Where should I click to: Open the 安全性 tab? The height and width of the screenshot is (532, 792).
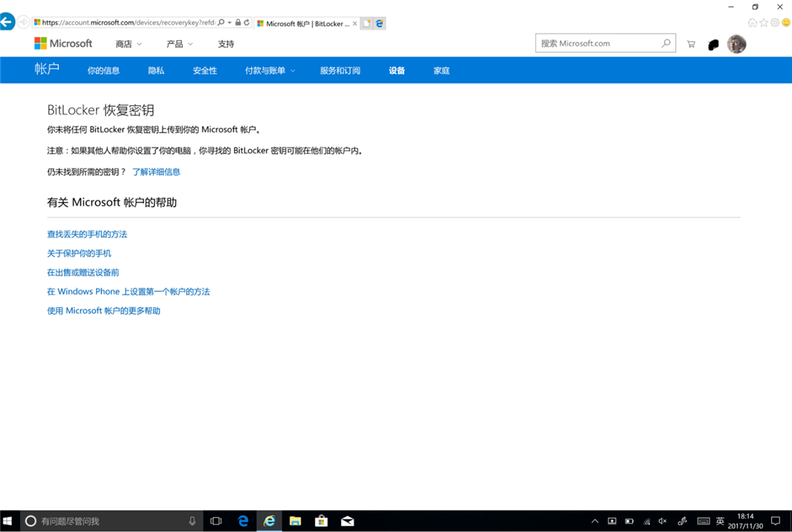click(x=204, y=70)
